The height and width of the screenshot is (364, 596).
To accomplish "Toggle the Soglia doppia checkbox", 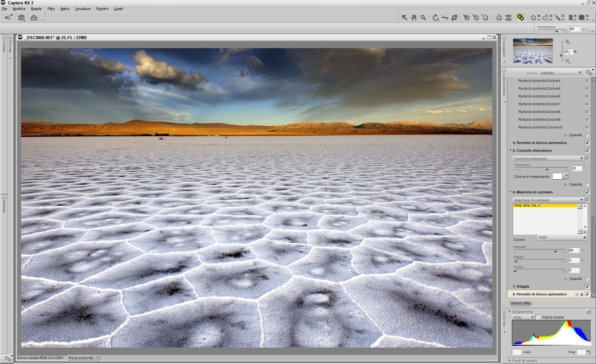I will (x=538, y=317).
